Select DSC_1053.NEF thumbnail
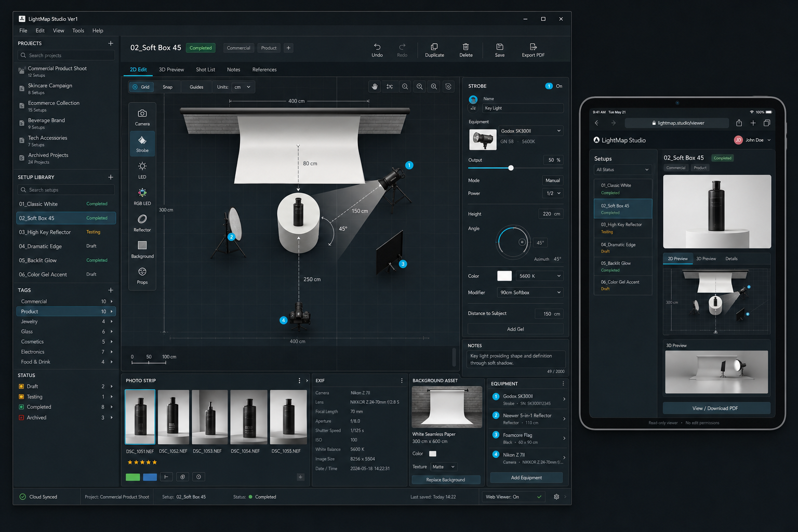The height and width of the screenshot is (532, 798). [x=210, y=417]
